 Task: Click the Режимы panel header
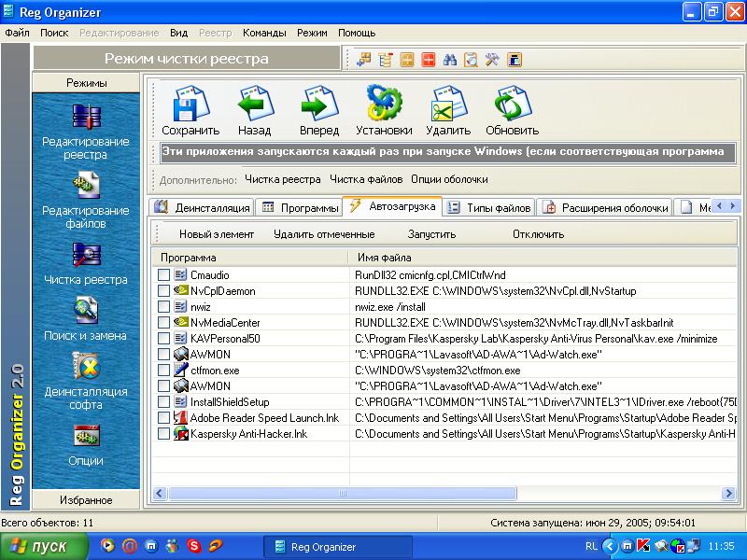coord(86,83)
